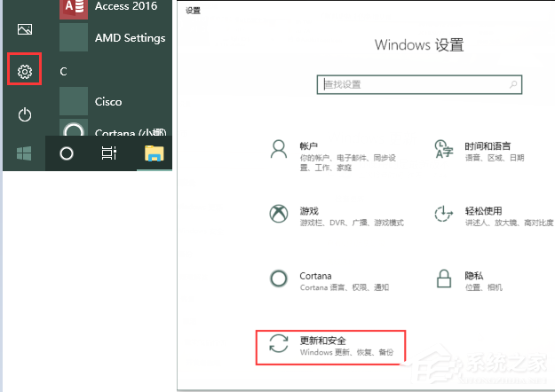Select 游戏 Xbox gaming settings
Viewport: 555px width, 392px height.
(337, 216)
